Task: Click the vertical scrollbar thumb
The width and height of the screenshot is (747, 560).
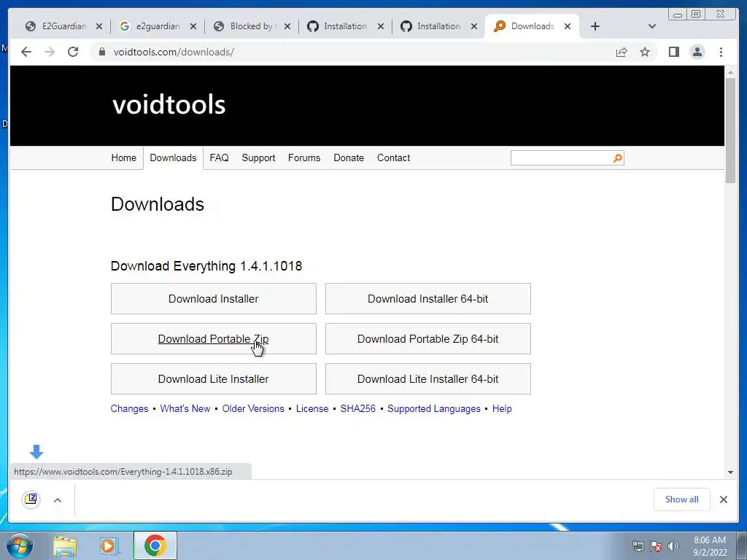Action: [x=730, y=130]
